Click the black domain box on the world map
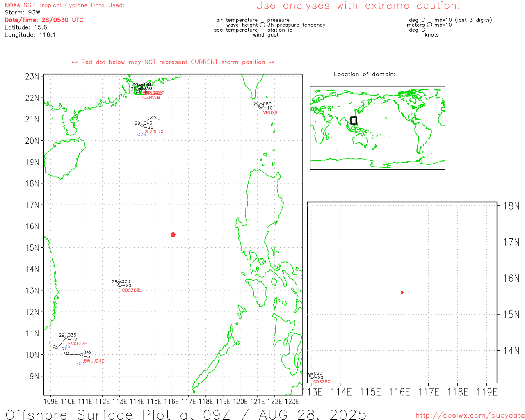 [354, 121]
